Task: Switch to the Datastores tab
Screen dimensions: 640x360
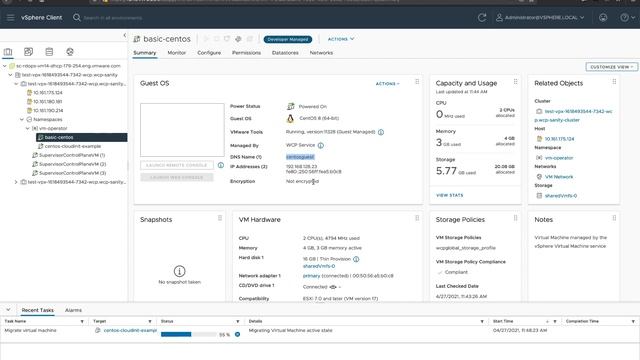Action: (x=285, y=53)
